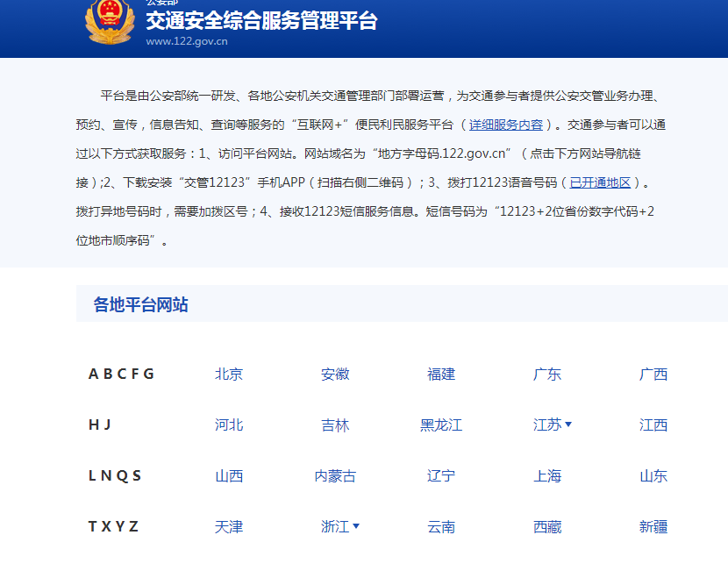Open the 已开通地区 link
The height and width of the screenshot is (585, 728).
tap(601, 182)
